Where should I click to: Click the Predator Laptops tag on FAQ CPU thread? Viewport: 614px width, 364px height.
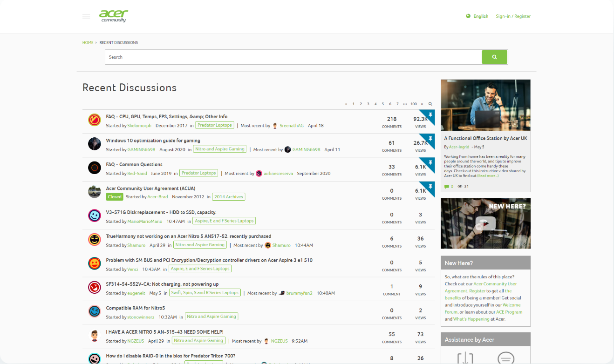215,125
